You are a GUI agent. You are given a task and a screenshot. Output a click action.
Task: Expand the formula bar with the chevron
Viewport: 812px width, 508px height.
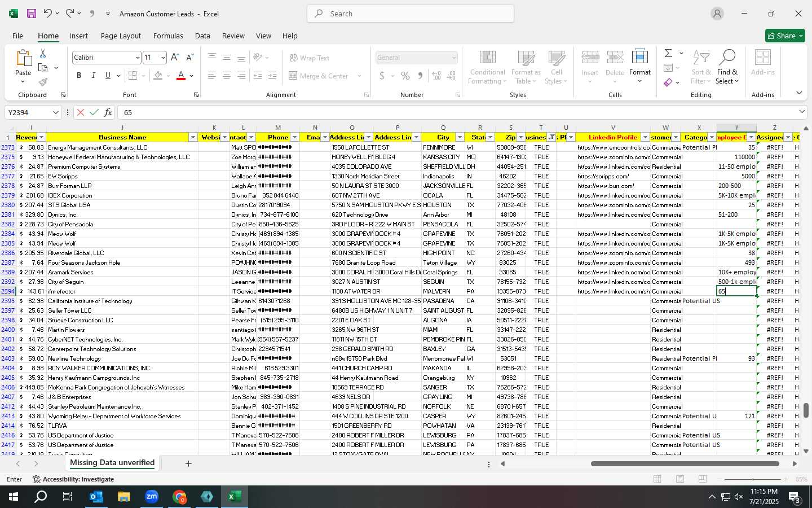(x=802, y=112)
